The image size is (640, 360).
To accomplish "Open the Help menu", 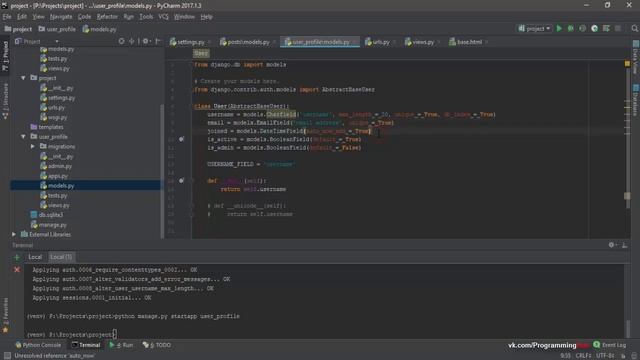I will (x=207, y=17).
